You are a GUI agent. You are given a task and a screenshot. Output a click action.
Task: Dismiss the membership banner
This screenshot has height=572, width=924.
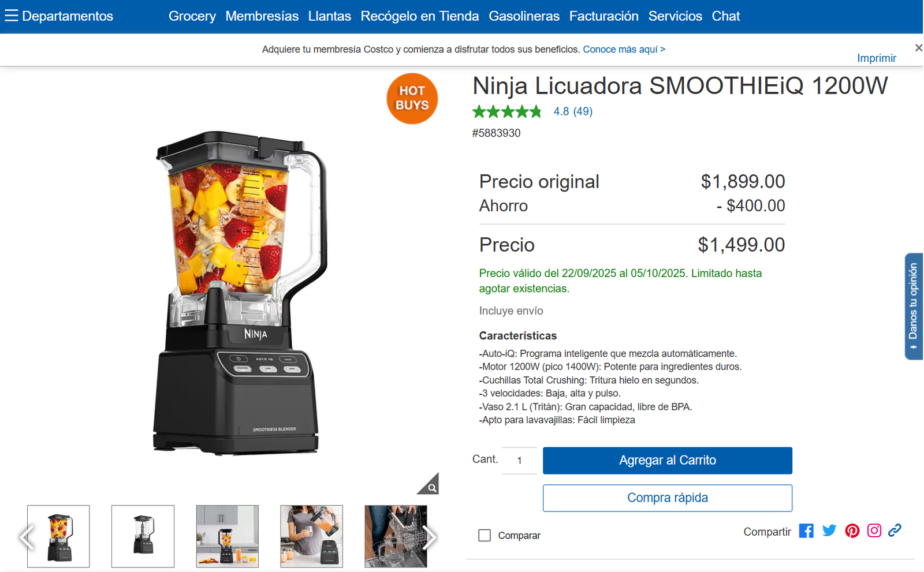(x=918, y=48)
